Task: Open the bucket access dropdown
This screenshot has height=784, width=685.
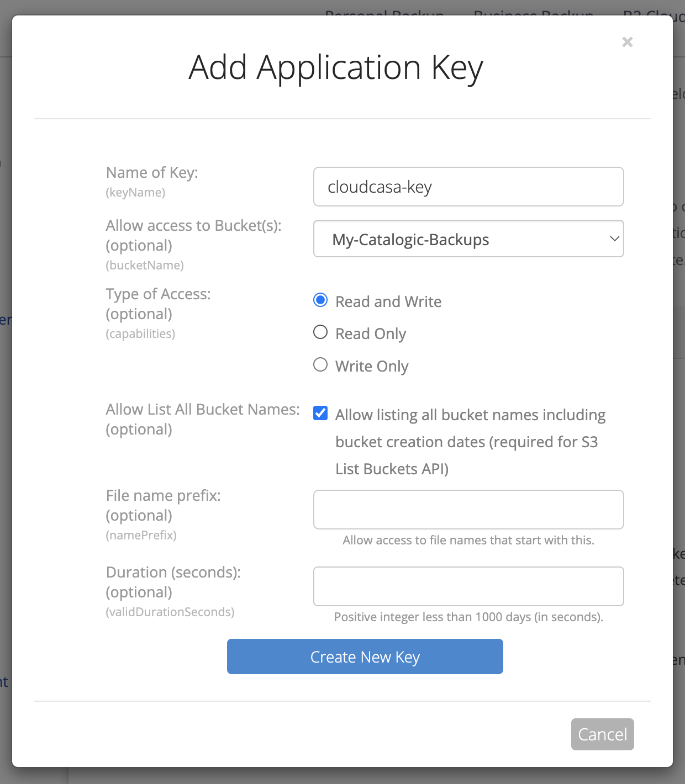Action: coord(468,239)
